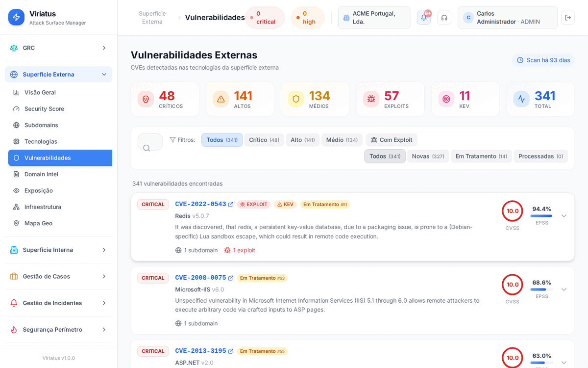This screenshot has width=588, height=368.
Task: Click the 94.4% EPSS progress bar
Action: tap(541, 216)
